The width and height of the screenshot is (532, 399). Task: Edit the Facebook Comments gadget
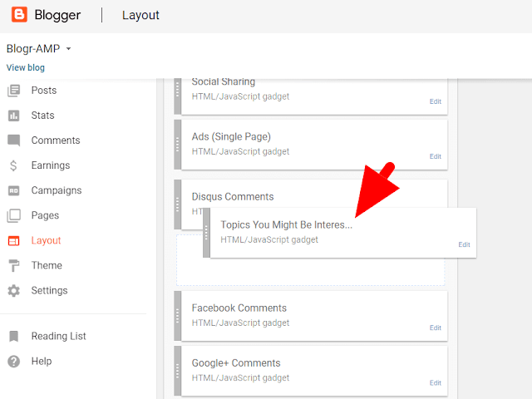coord(436,328)
